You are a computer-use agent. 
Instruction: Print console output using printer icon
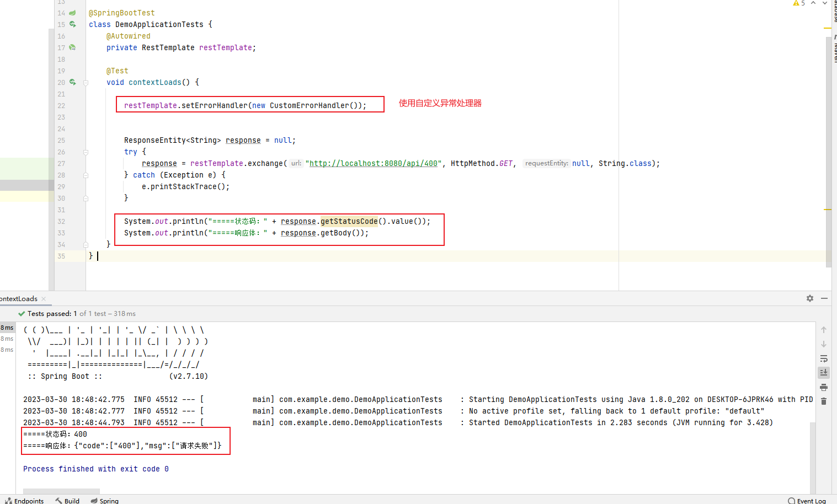click(x=823, y=387)
